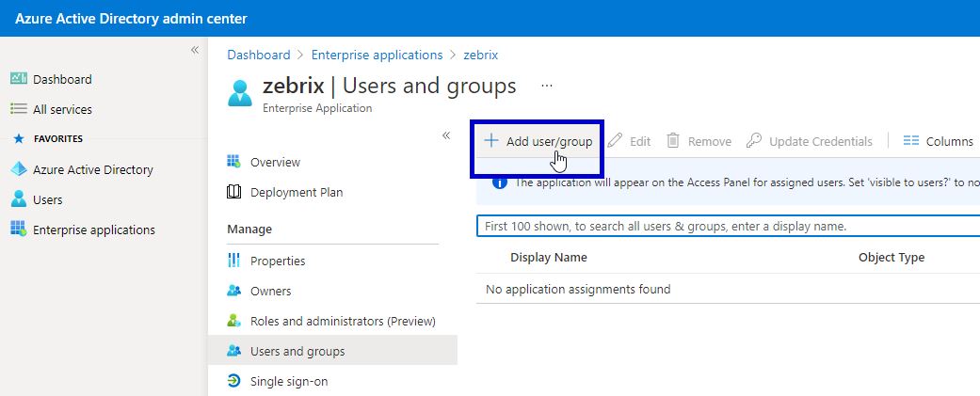Click the Update Credentials key icon
The image size is (980, 396).
point(754,140)
